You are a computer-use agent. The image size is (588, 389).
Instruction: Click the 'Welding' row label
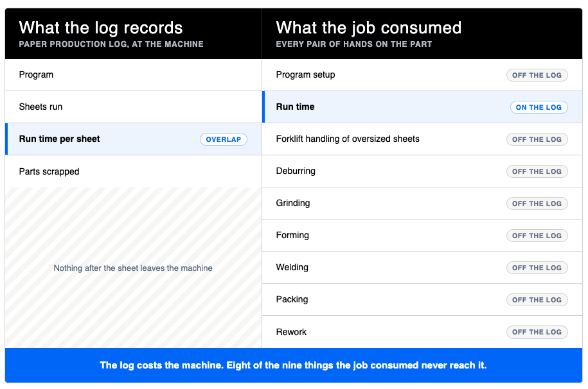tap(292, 267)
